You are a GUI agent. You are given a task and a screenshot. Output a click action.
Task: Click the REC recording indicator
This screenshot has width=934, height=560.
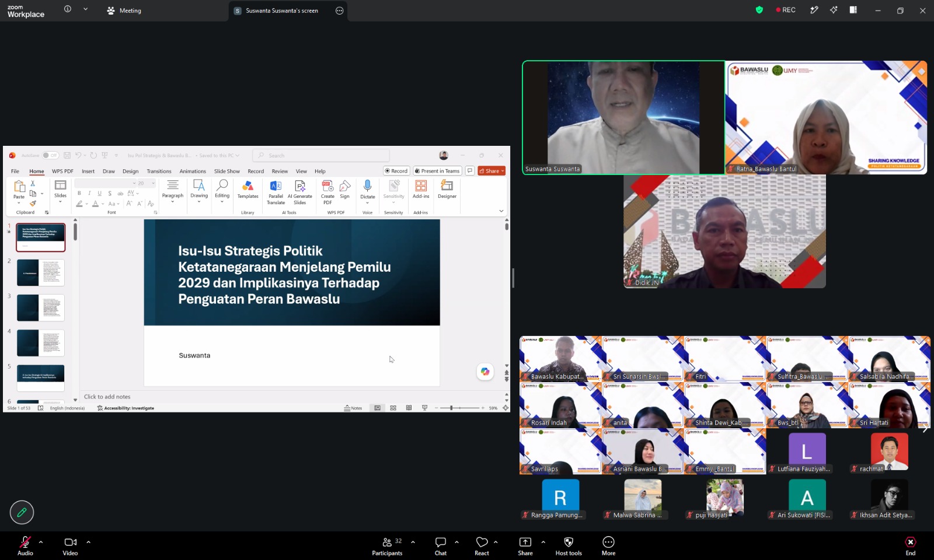pyautogui.click(x=786, y=10)
